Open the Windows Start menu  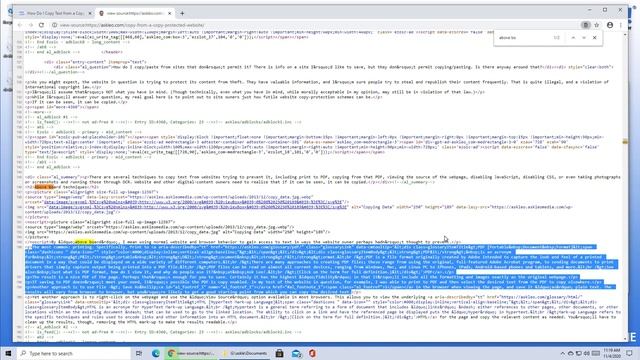point(8,353)
